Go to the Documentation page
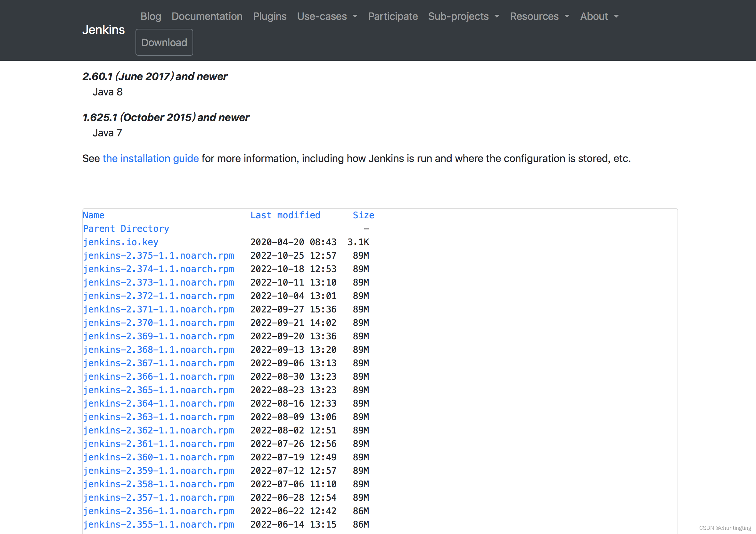Viewport: 756px width, 534px height. pos(207,16)
